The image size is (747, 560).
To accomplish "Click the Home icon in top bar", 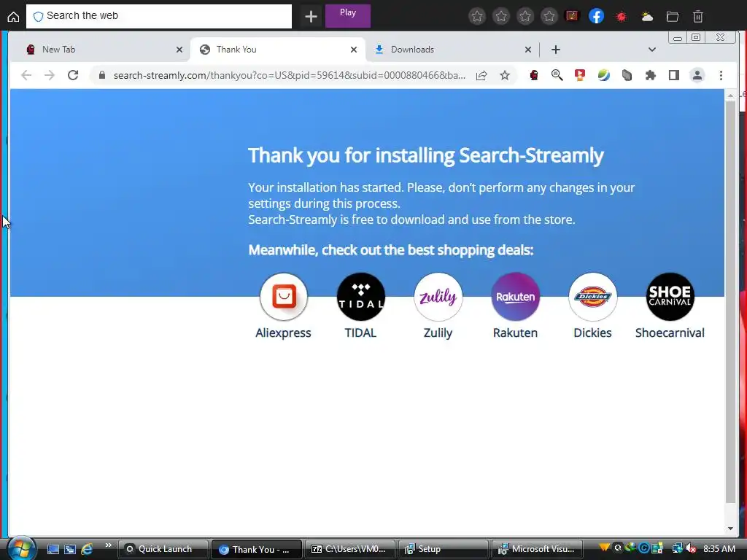I will pyautogui.click(x=13, y=17).
